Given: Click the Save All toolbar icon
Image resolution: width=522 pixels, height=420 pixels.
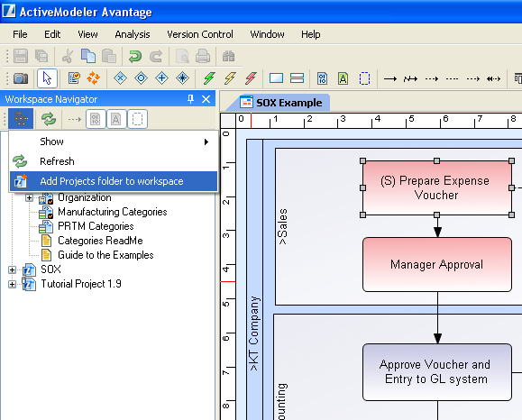Looking at the screenshot, I should coord(41,56).
